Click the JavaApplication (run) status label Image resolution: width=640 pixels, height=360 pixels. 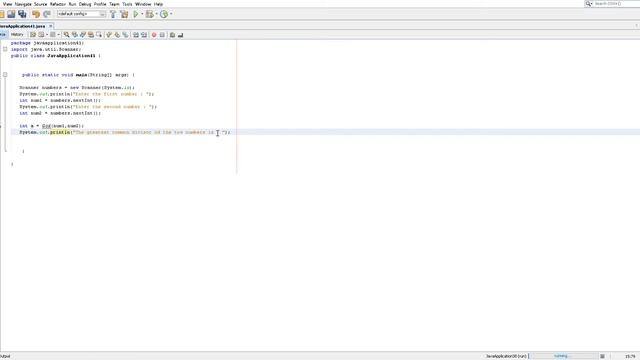click(x=506, y=356)
